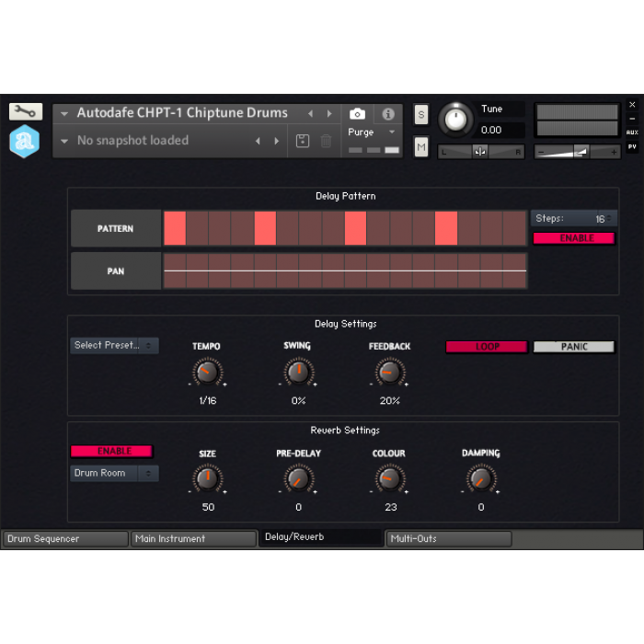Open the wrench instrument edit mode
The height and width of the screenshot is (644, 644).
click(x=26, y=111)
